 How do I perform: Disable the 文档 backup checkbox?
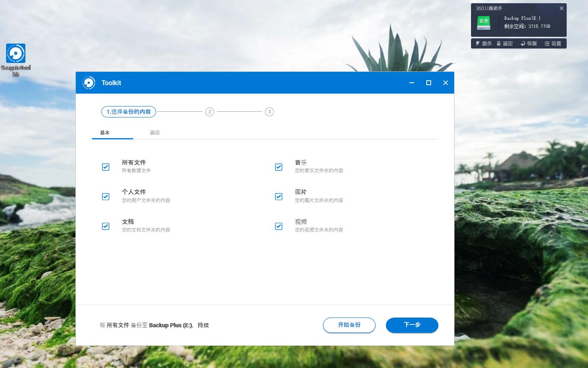click(x=105, y=226)
